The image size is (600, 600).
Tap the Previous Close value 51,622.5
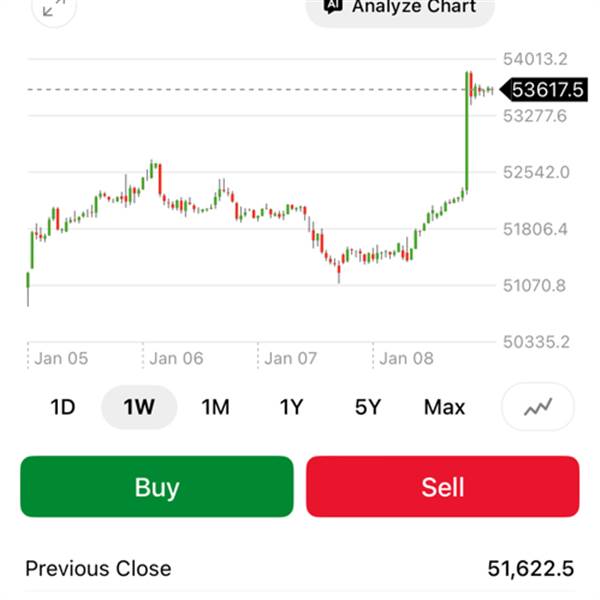530,569
